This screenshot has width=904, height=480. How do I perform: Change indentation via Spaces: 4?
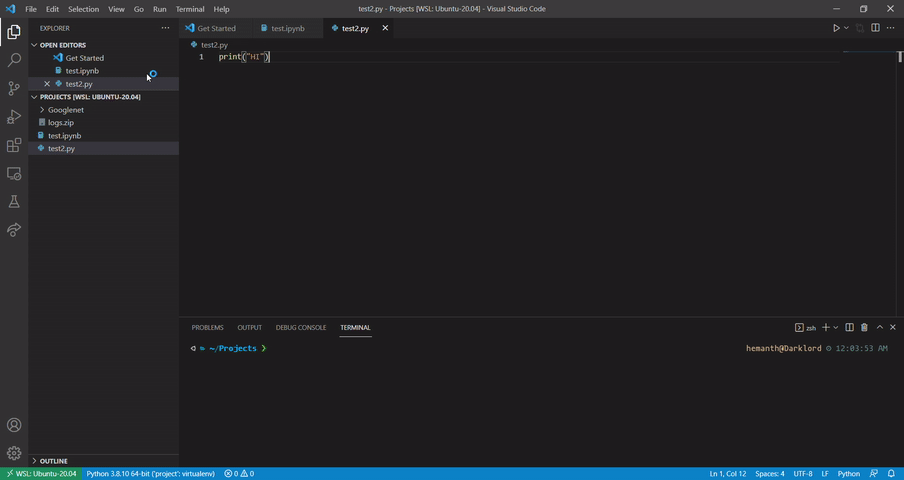point(770,474)
